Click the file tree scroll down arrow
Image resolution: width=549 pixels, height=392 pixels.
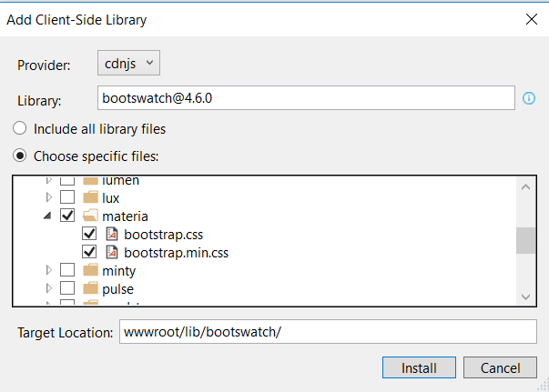point(525,297)
